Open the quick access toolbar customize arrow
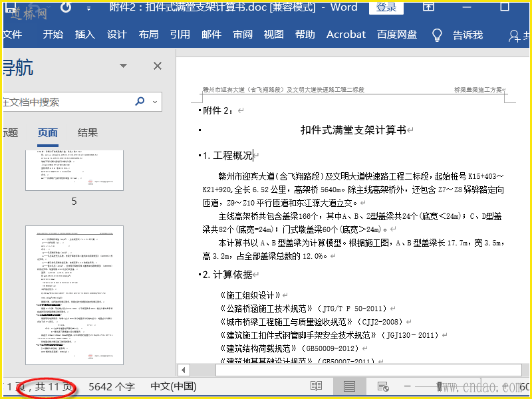 point(88,9)
